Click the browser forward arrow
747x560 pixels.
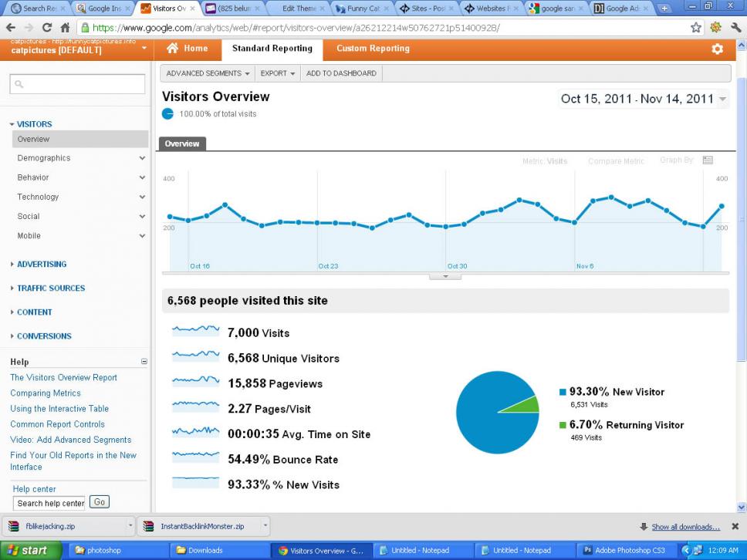29,28
